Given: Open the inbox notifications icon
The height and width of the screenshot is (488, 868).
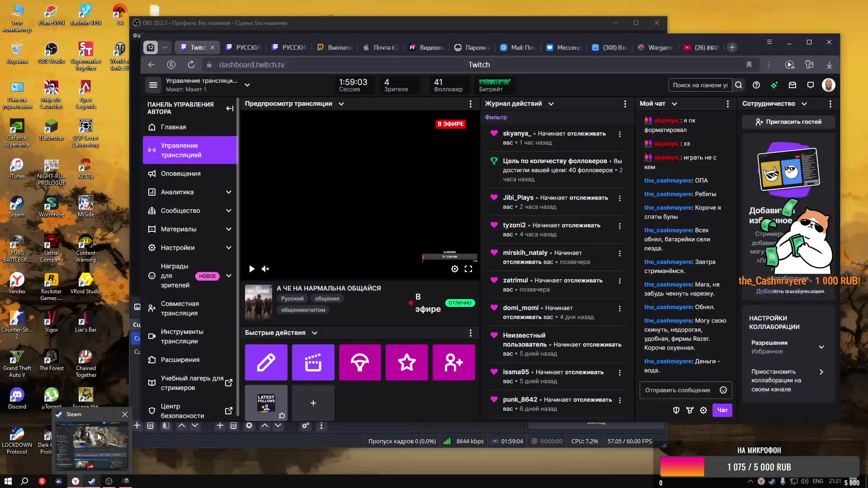Looking at the screenshot, I should (x=793, y=85).
